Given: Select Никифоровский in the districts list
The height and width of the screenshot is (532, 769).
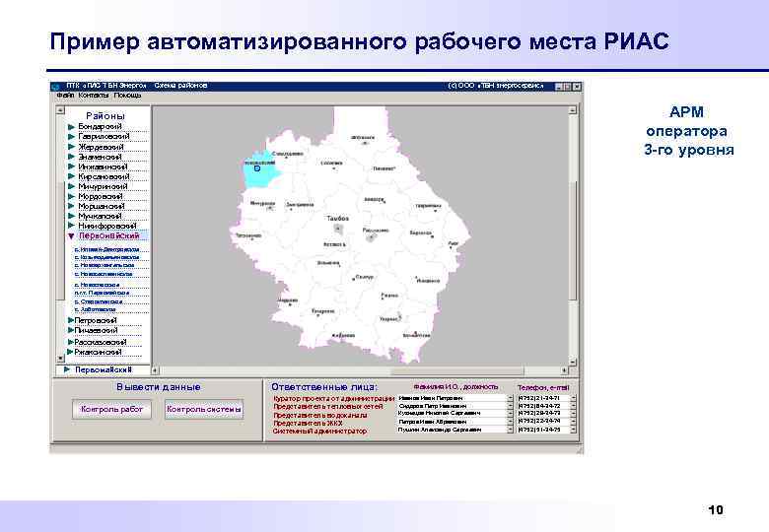Looking at the screenshot, I should click(107, 226).
